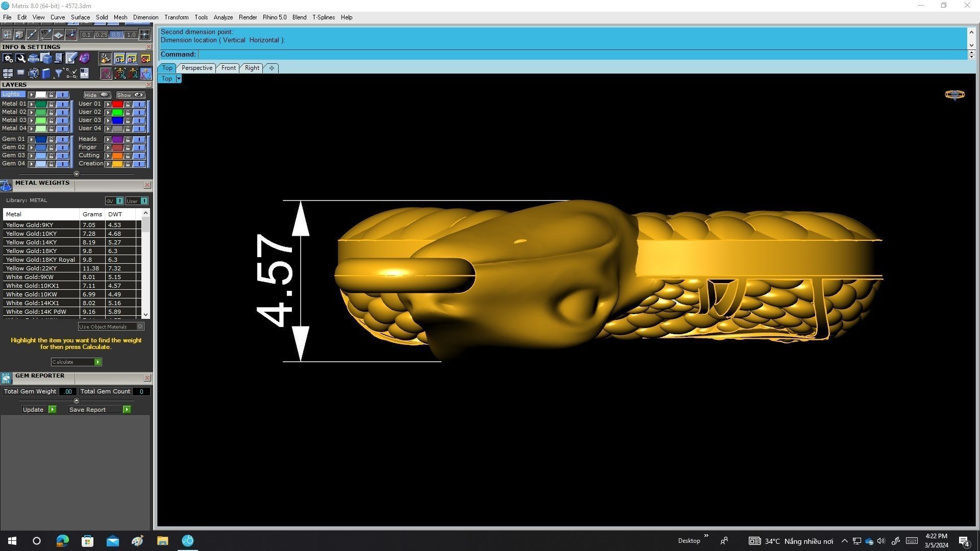Toggle lock on Heads layer
980x551 pixels.
click(128, 139)
